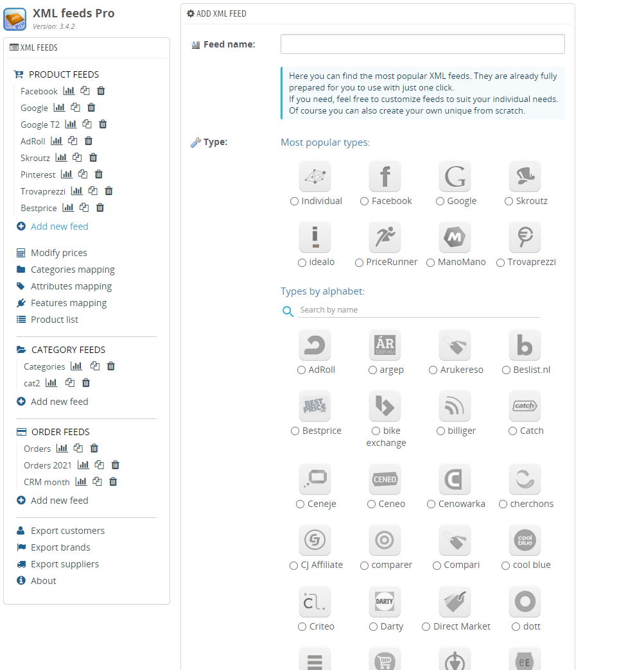Open the Pinterest feed link
644x670 pixels.
(38, 175)
